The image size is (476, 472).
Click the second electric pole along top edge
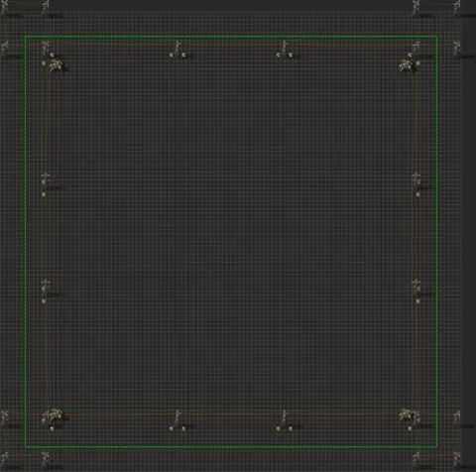178,49
